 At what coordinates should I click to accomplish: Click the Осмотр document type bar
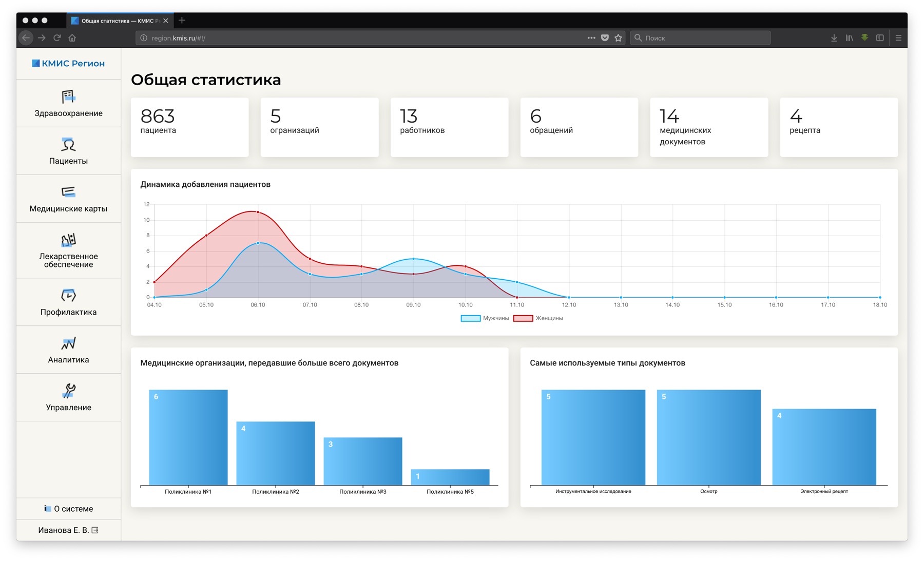(x=709, y=437)
